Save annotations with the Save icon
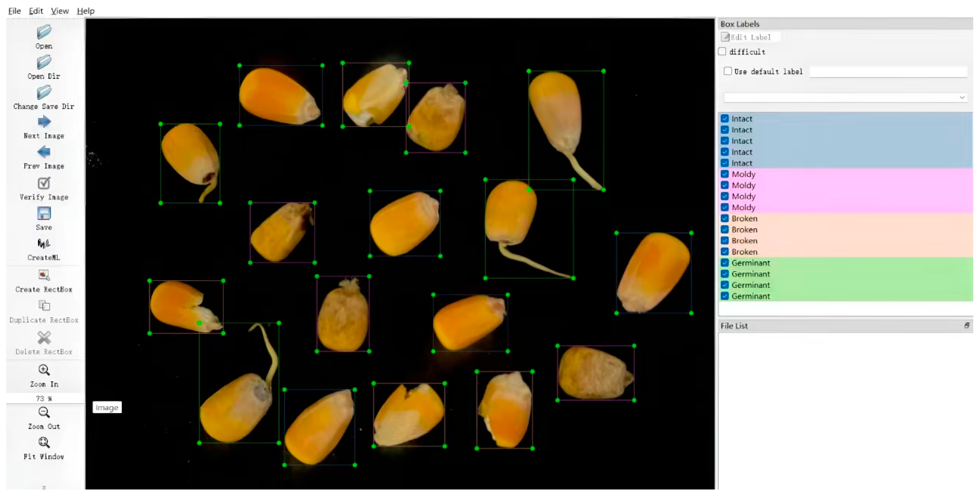This screenshot has height=498, width=980. pos(44,214)
